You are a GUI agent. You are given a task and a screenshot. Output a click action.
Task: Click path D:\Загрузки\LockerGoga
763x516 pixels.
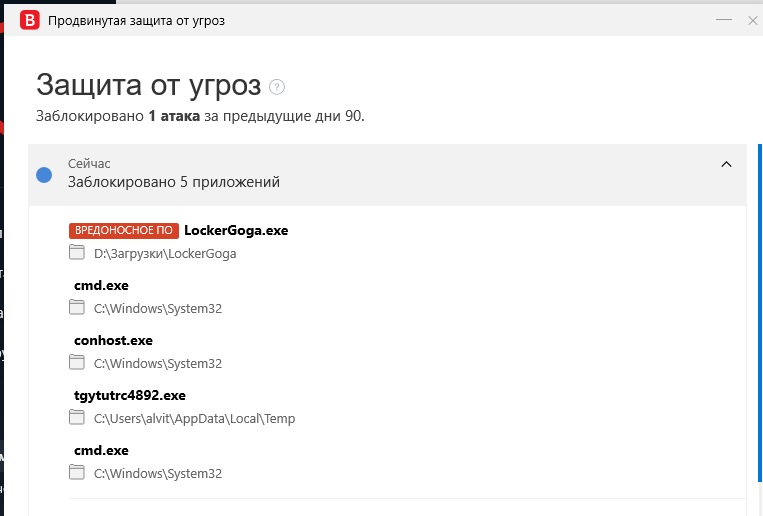pyautogui.click(x=165, y=254)
